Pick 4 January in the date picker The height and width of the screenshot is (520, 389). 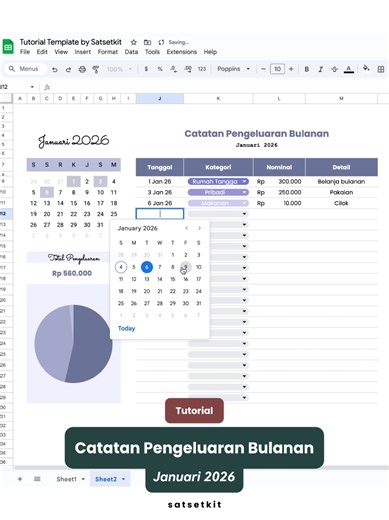click(121, 267)
